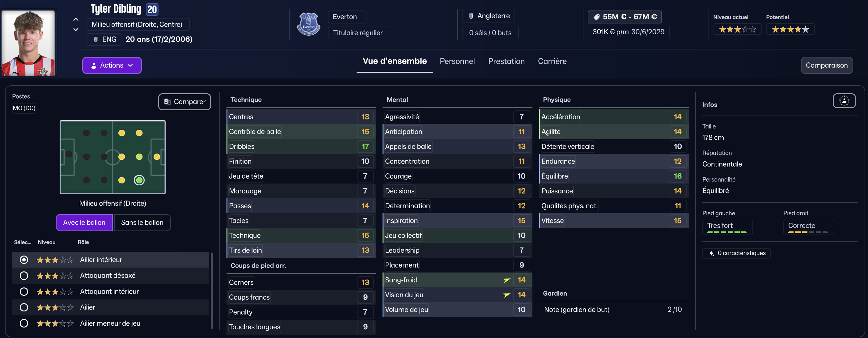Click the Everton club crest icon
The width and height of the screenshot is (868, 338).
308,24
